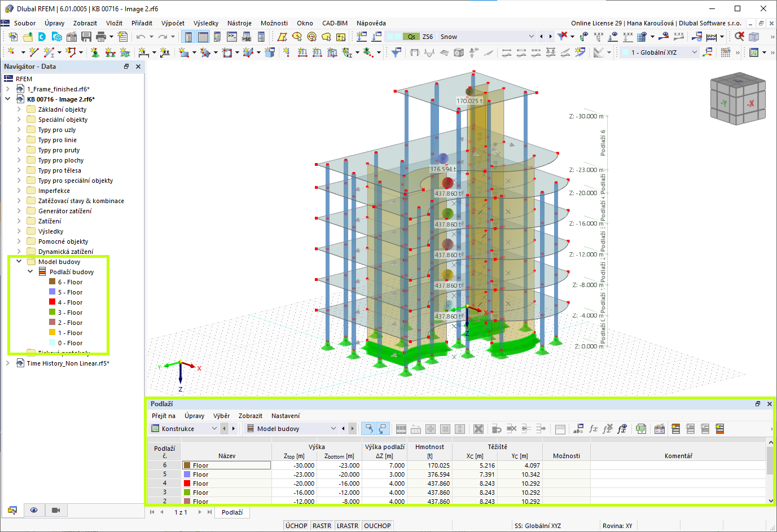
Task: Click the Save icon in the toolbar
Action: pos(86,36)
